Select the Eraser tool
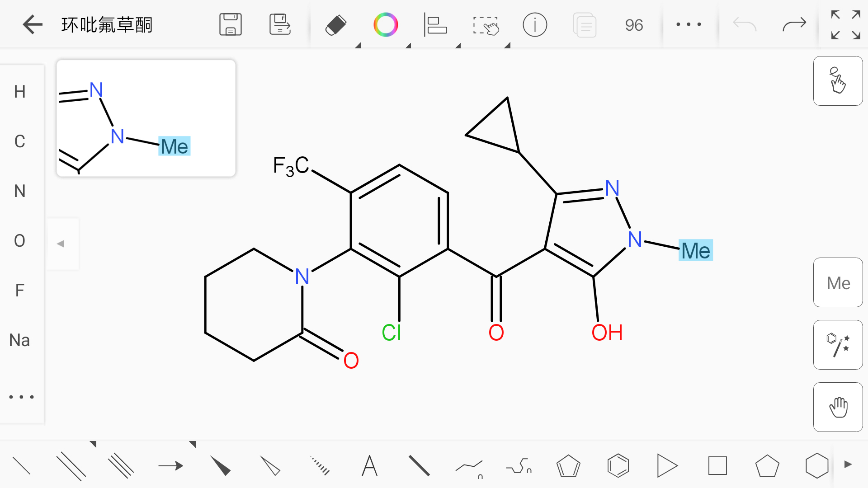 click(335, 24)
